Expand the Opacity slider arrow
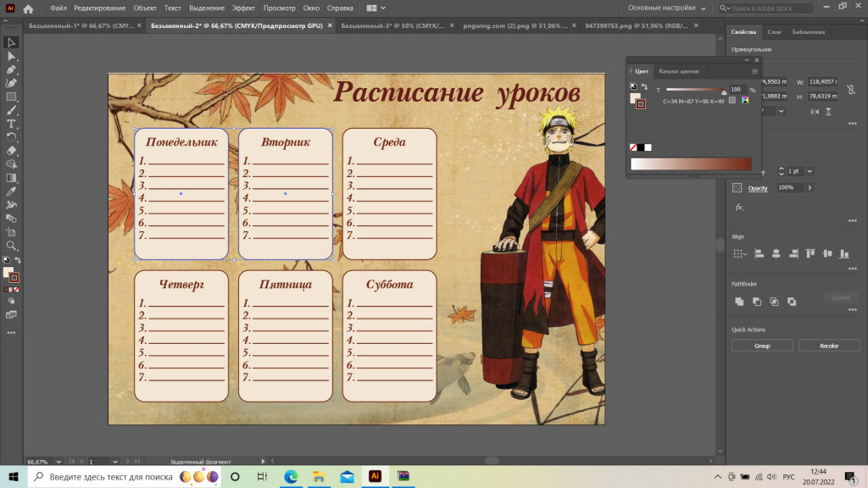 [x=810, y=188]
